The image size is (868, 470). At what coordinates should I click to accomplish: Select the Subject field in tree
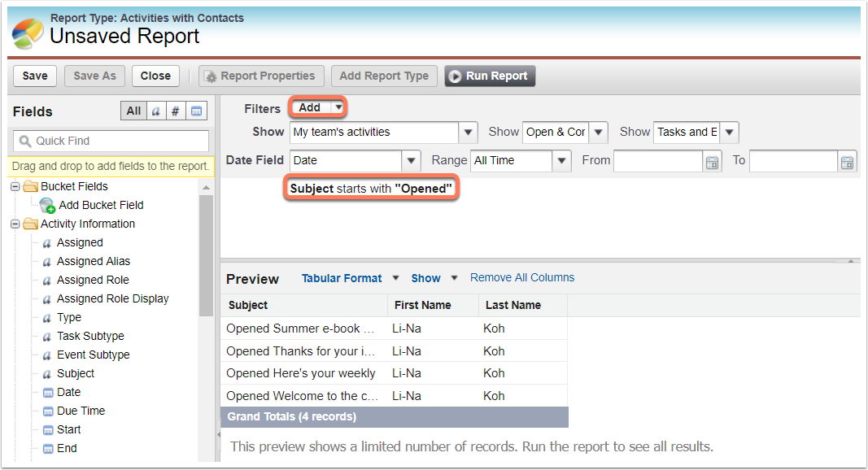click(x=76, y=374)
